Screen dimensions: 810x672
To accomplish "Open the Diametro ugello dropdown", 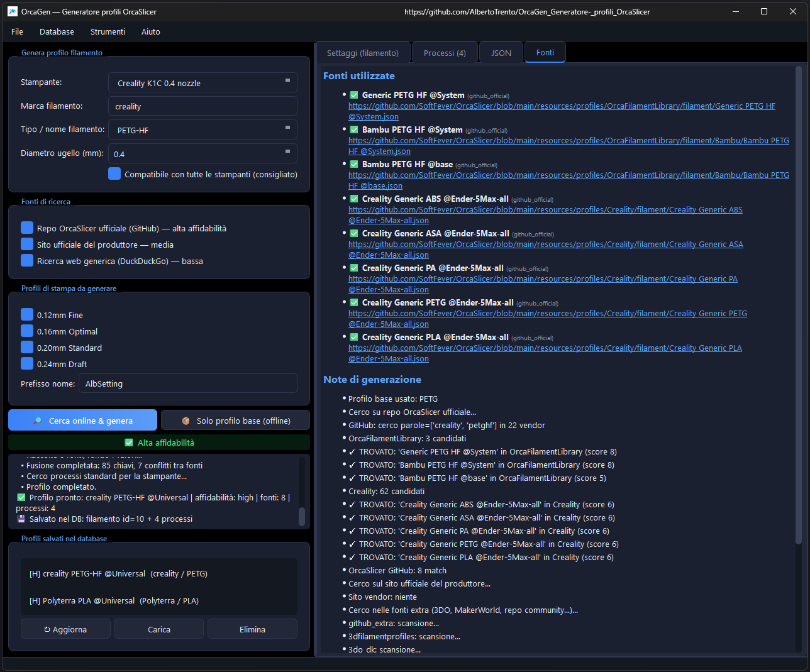I will [x=203, y=153].
